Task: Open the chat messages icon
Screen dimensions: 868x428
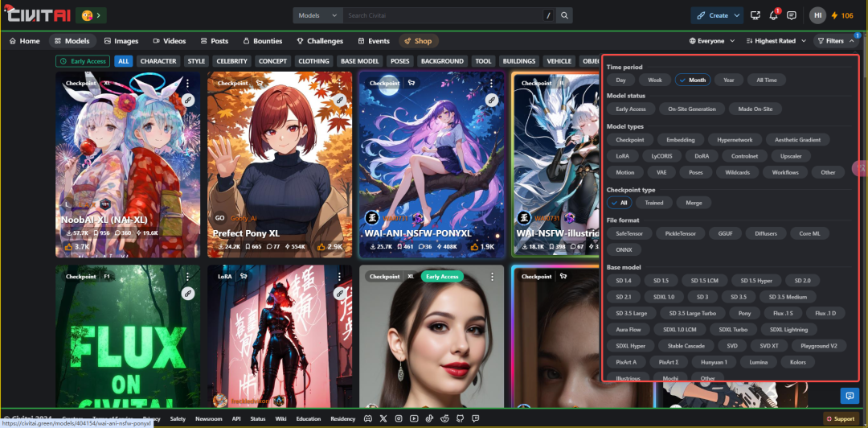Action: 792,15
